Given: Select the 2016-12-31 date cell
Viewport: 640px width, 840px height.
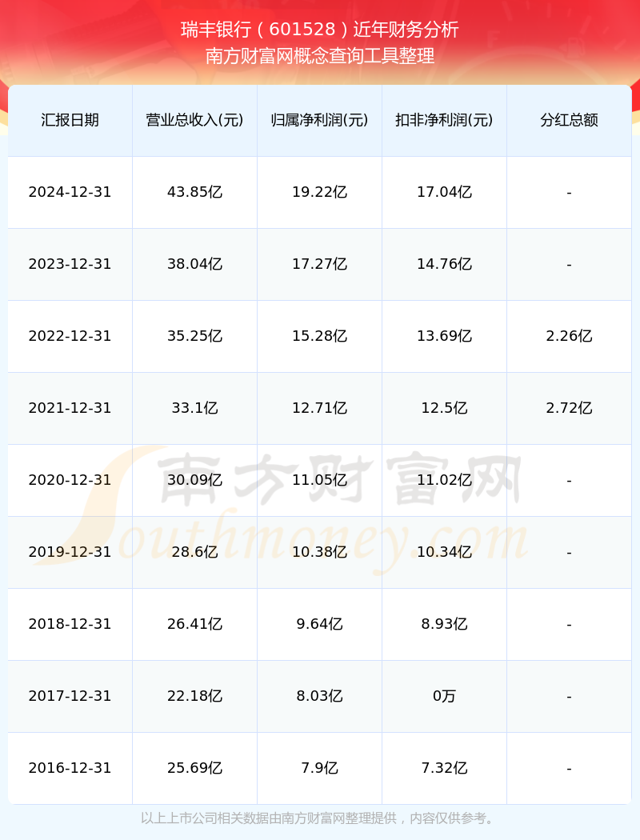Looking at the screenshot, I should [x=70, y=768].
